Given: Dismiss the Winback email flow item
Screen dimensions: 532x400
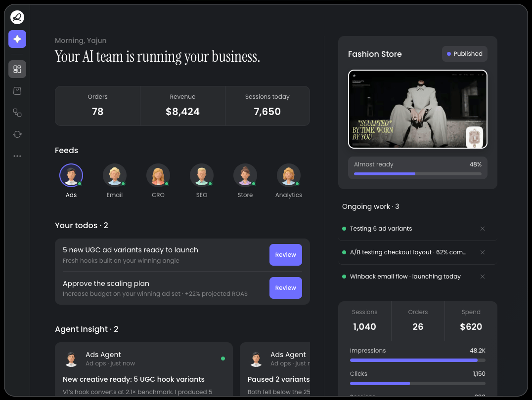Looking at the screenshot, I should coord(483,277).
